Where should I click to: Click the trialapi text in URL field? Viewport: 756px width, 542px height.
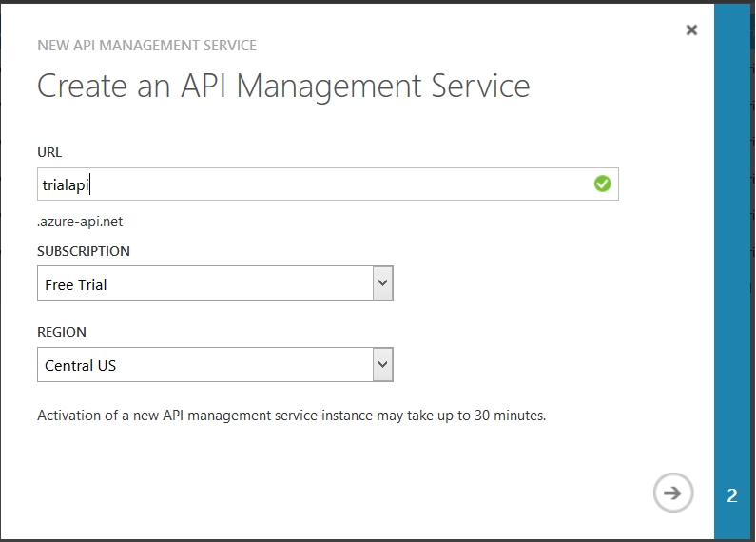tap(65, 184)
